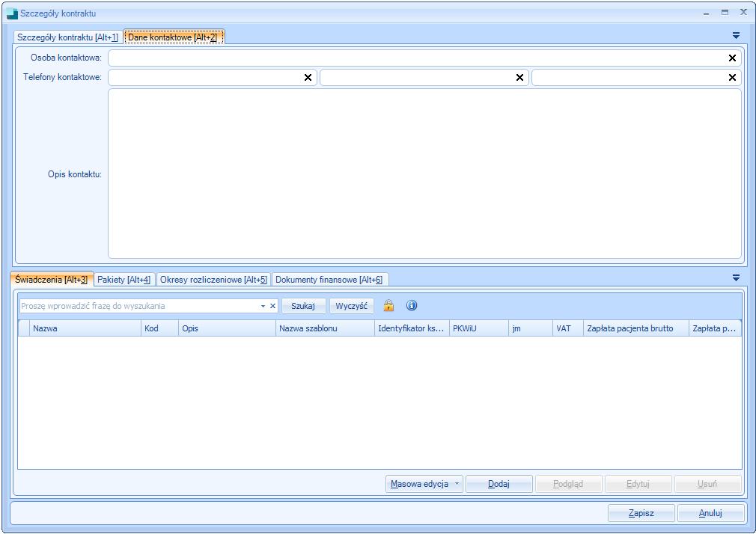Screen dimensions: 756x534
Task: Open lower tab list menu arrow
Action: click(736, 278)
